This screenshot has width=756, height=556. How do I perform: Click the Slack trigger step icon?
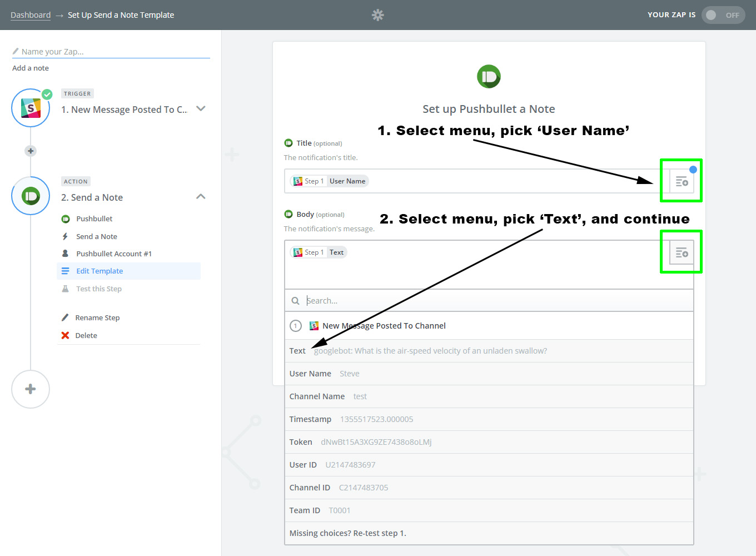(31, 108)
